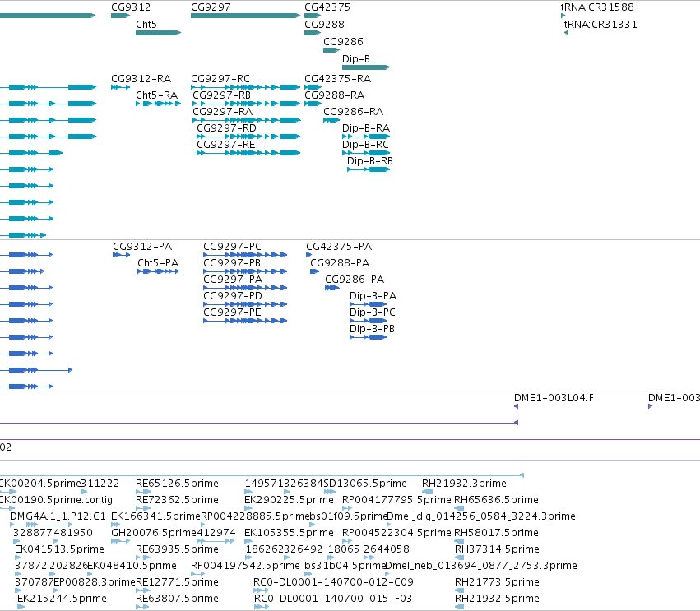Click the tRNA:CR31331 label
The width and height of the screenshot is (700, 611).
pyautogui.click(x=600, y=25)
